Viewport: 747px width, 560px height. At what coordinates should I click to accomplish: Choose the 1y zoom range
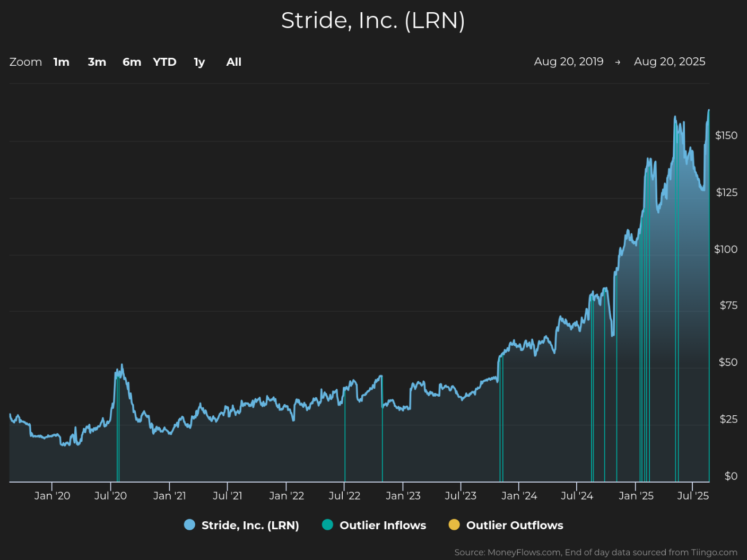click(199, 62)
